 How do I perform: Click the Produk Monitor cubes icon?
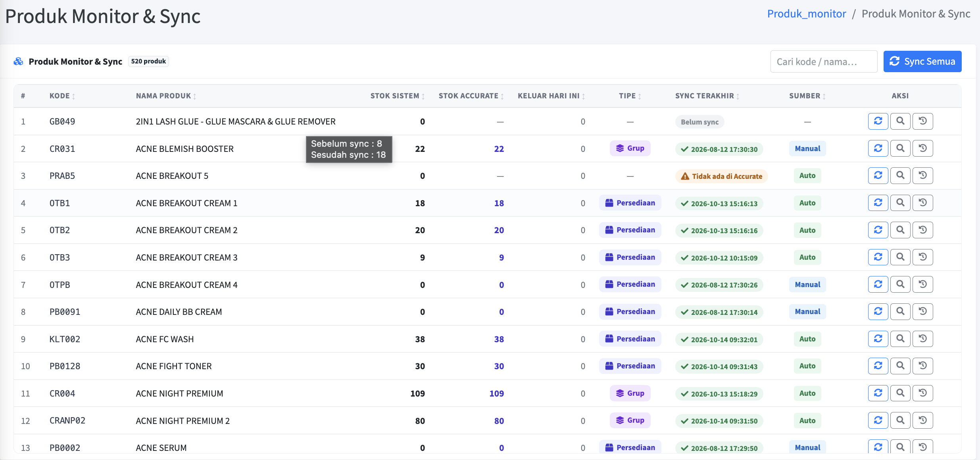click(18, 61)
